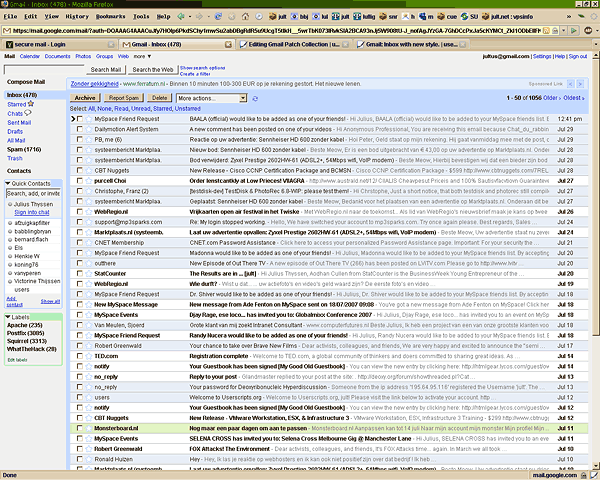Expand the 'more' menu in the Google bar

click(x=142, y=56)
